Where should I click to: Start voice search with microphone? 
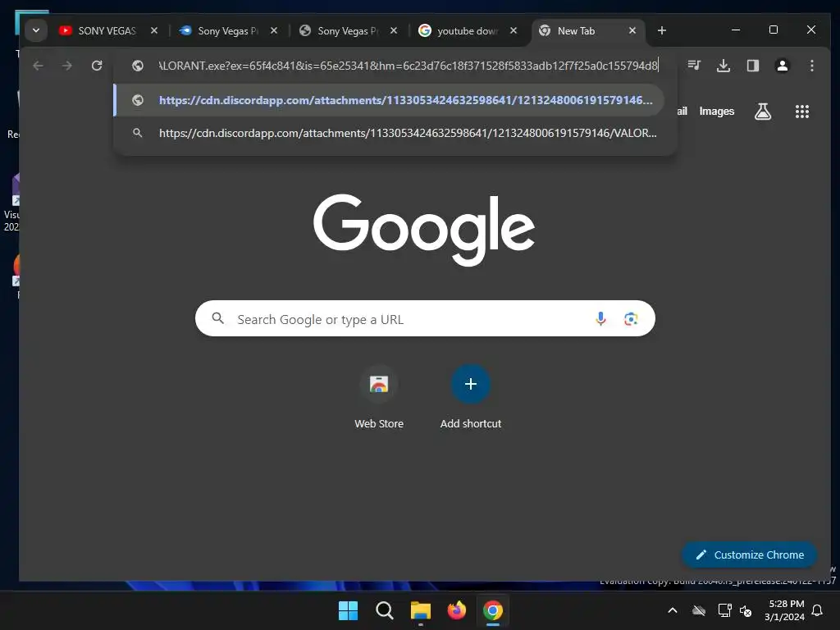600,319
